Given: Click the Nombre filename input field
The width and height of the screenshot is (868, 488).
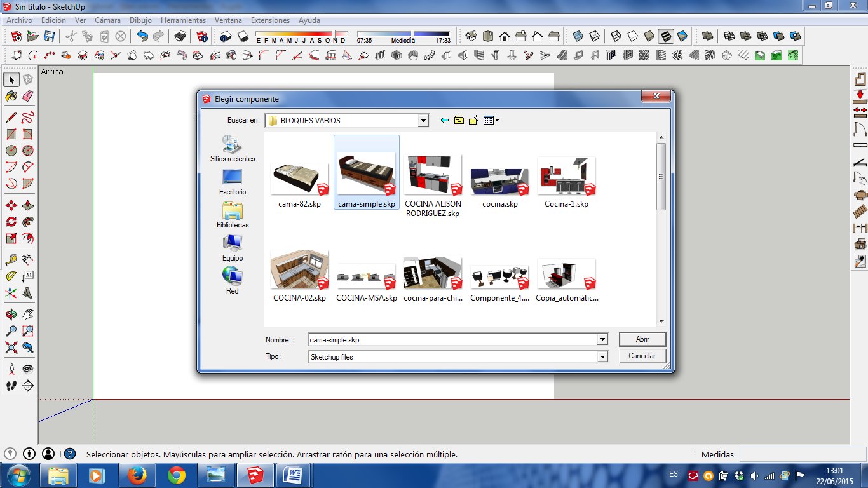Looking at the screenshot, I should pyautogui.click(x=452, y=340).
